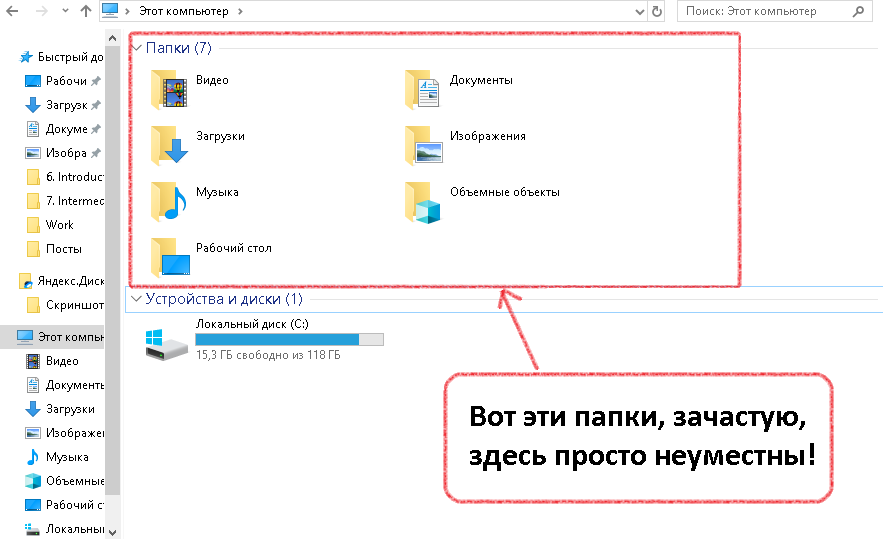Expand breadcrumb chevron after Этот компьютер

(240, 11)
